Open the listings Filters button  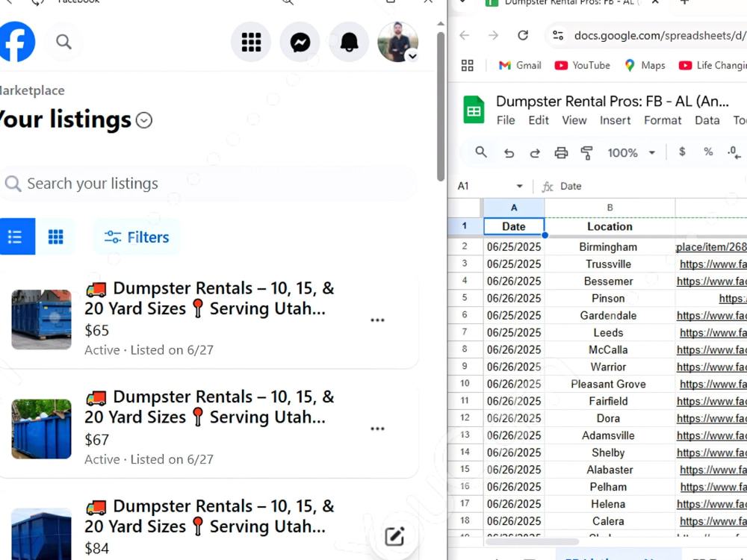click(x=137, y=237)
